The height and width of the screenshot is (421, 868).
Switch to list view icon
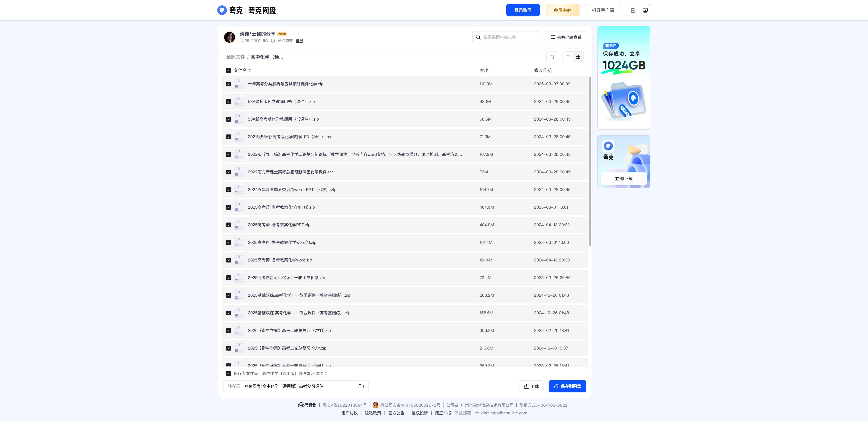pos(568,57)
